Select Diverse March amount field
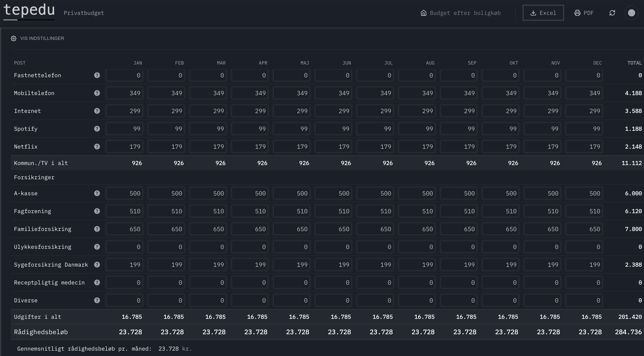The width and height of the screenshot is (644, 356). click(208, 300)
